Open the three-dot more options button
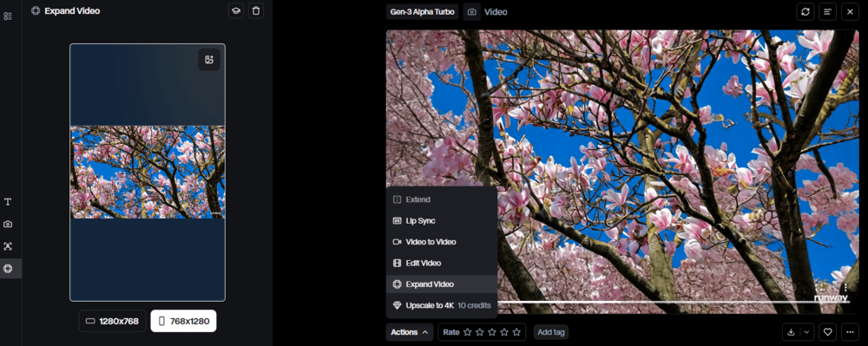 (x=850, y=332)
